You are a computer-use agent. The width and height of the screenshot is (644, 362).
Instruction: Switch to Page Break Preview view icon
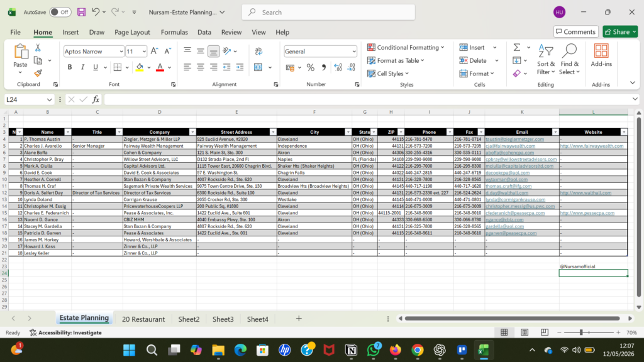pyautogui.click(x=545, y=332)
